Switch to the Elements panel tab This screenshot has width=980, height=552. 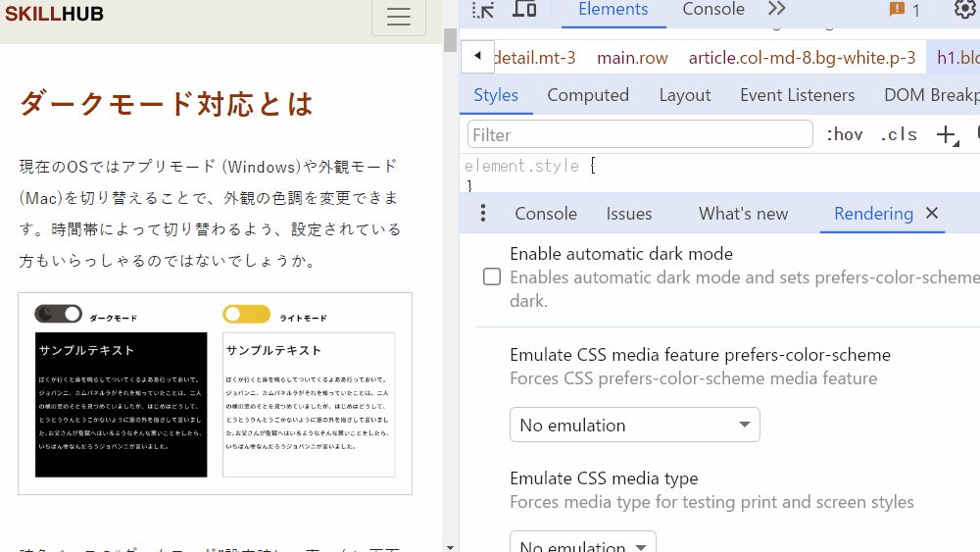point(613,10)
